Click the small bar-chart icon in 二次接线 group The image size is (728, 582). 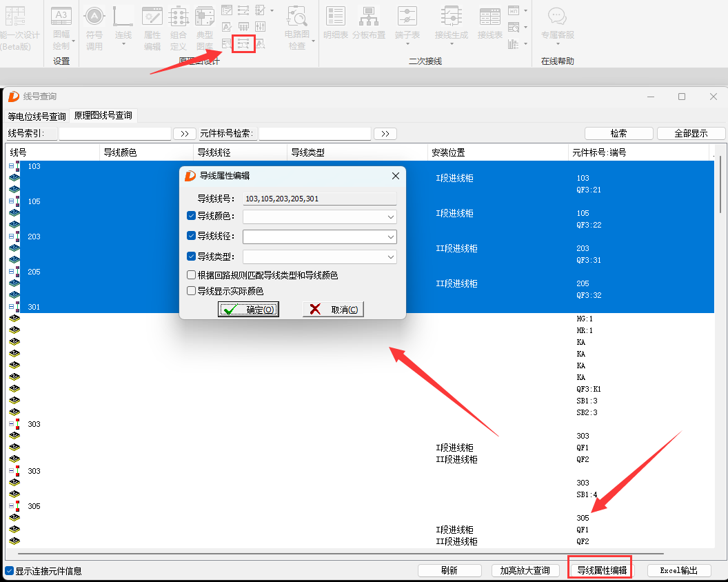[513, 44]
